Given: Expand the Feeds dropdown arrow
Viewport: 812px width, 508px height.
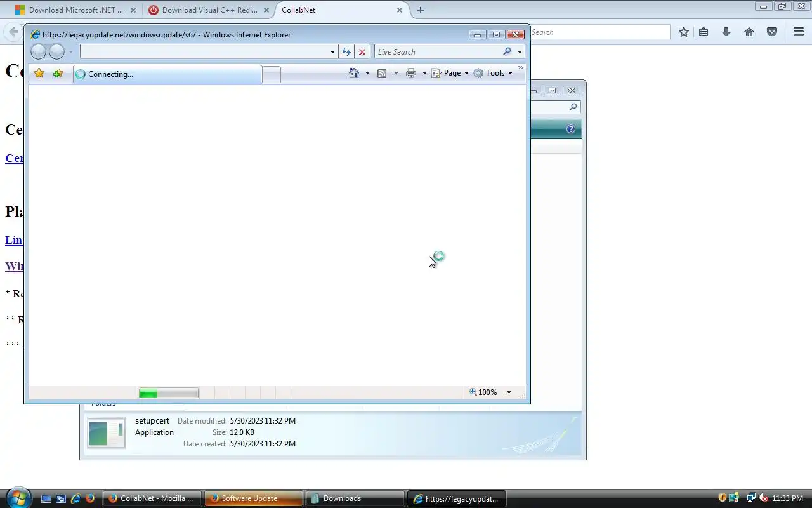Looking at the screenshot, I should click(x=396, y=73).
